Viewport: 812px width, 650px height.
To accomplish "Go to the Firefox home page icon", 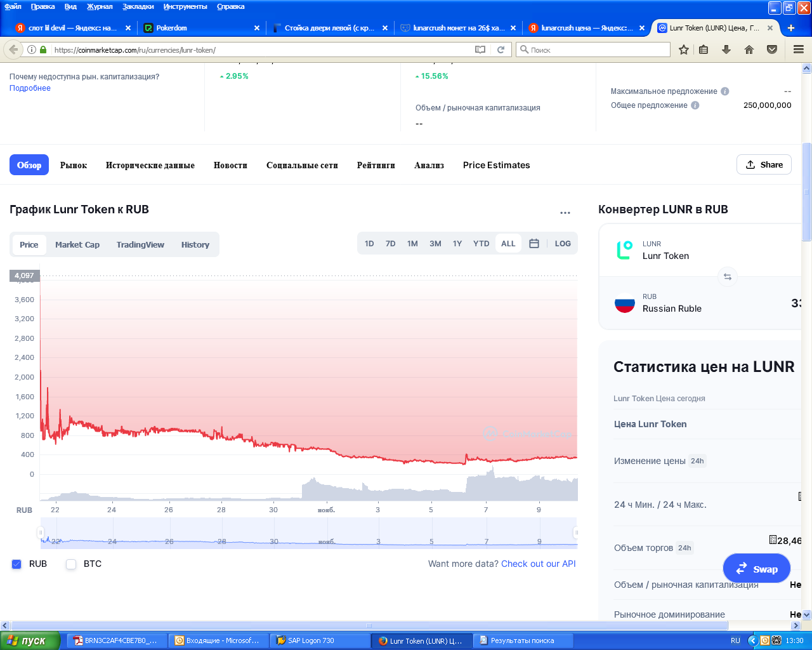I will point(749,50).
